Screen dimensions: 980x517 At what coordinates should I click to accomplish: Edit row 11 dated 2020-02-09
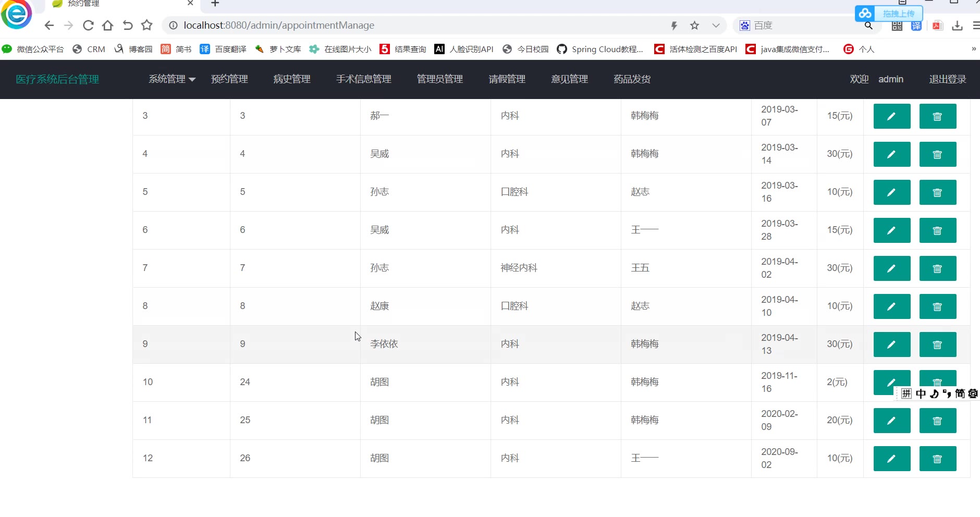point(892,421)
